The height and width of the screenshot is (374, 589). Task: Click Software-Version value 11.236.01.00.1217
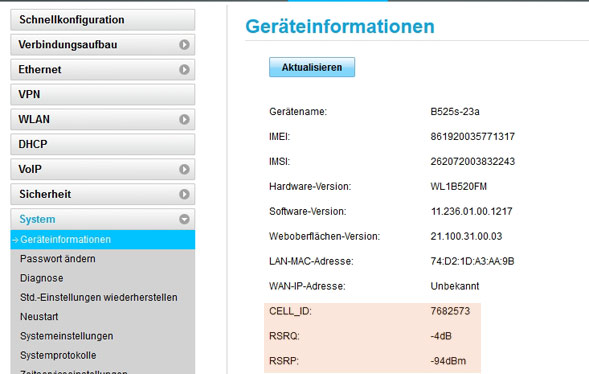471,211
